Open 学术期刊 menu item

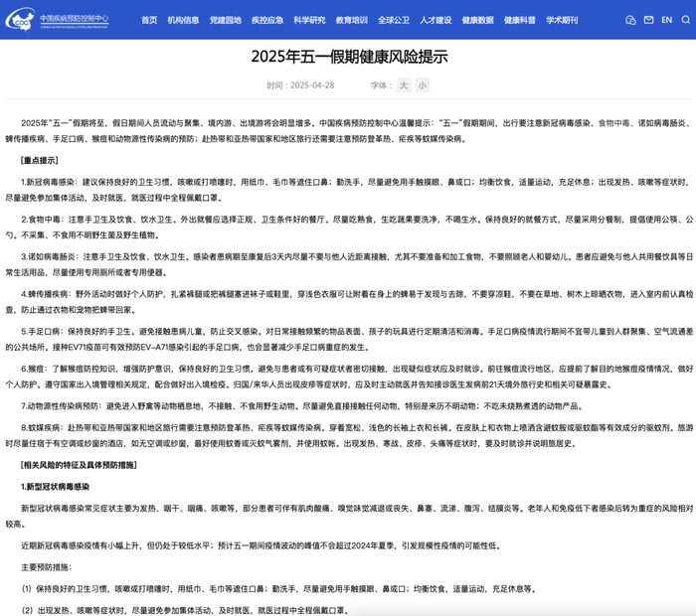[x=562, y=20]
